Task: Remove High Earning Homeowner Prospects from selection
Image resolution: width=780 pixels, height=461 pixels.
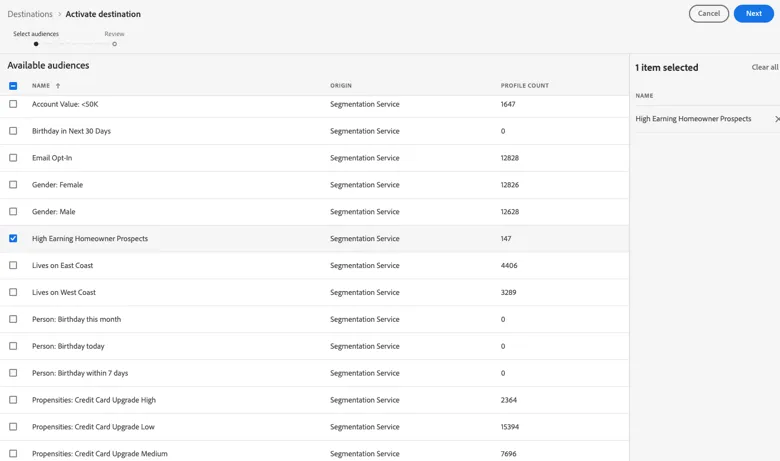Action: pyautogui.click(x=777, y=119)
